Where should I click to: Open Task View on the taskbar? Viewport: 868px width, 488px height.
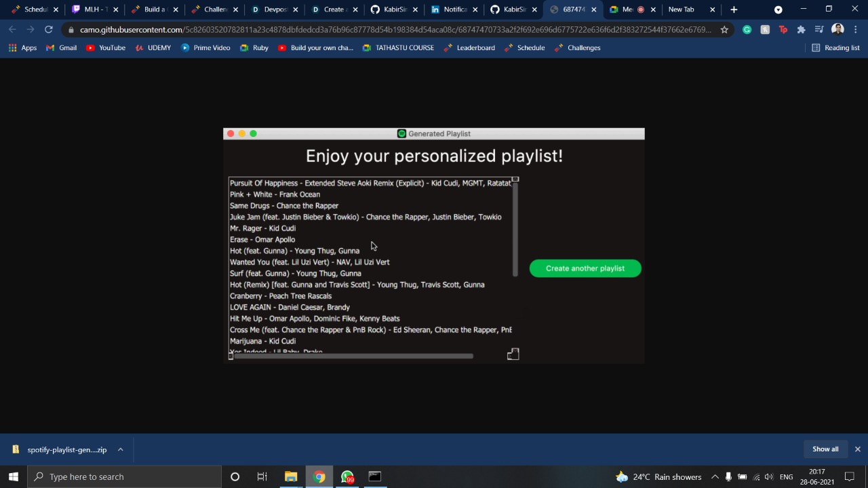pyautogui.click(x=262, y=476)
